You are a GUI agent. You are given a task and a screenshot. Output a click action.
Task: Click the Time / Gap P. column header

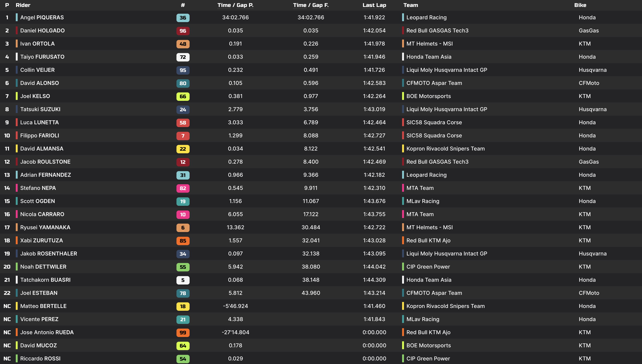pos(235,5)
